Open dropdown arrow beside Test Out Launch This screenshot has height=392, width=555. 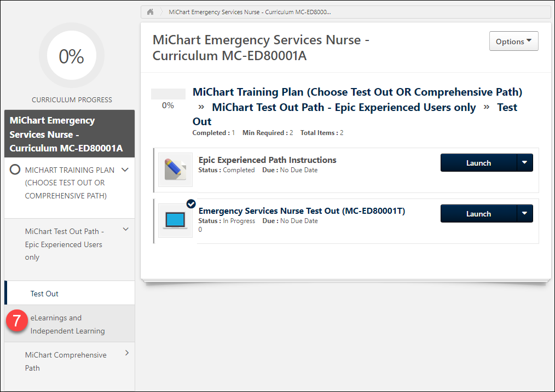click(x=525, y=214)
